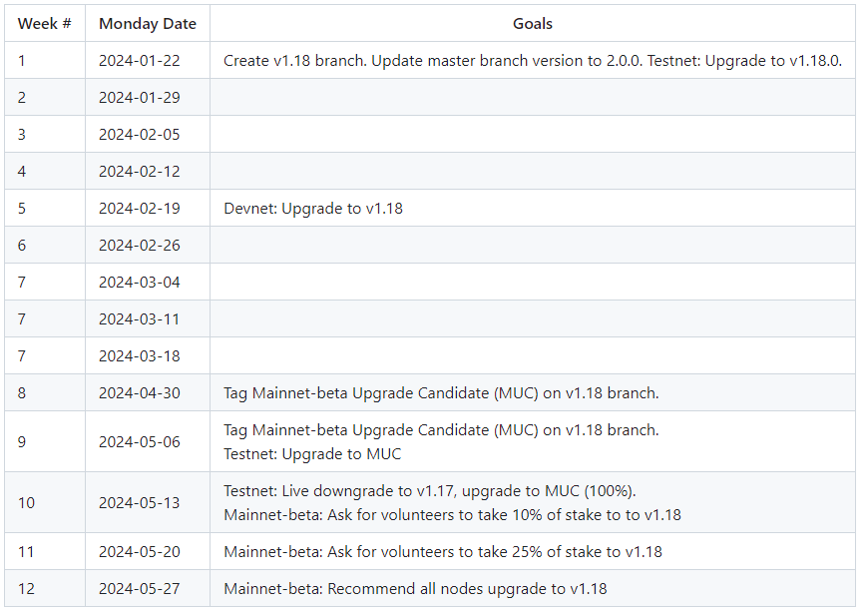Select the date cell 2024-01-22

[139, 60]
